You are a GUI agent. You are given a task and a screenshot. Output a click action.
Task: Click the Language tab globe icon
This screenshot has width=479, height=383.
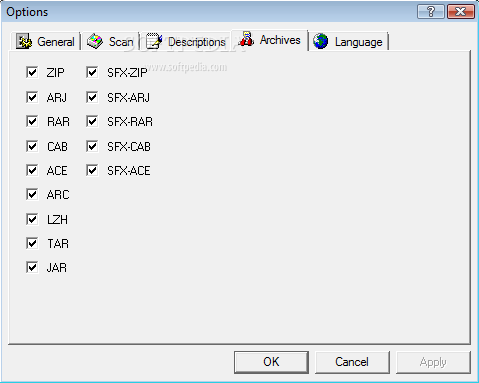point(321,41)
